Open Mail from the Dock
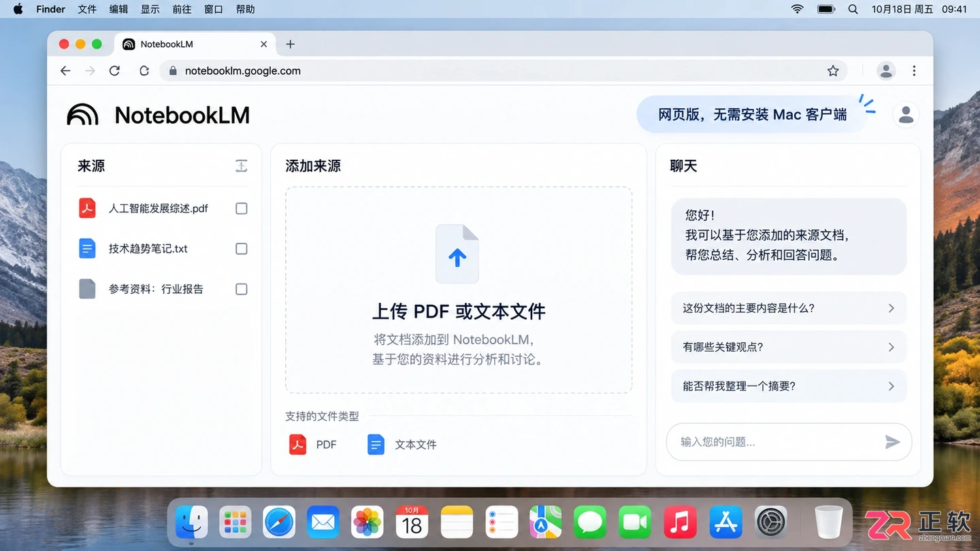This screenshot has width=980, height=551. click(x=323, y=522)
